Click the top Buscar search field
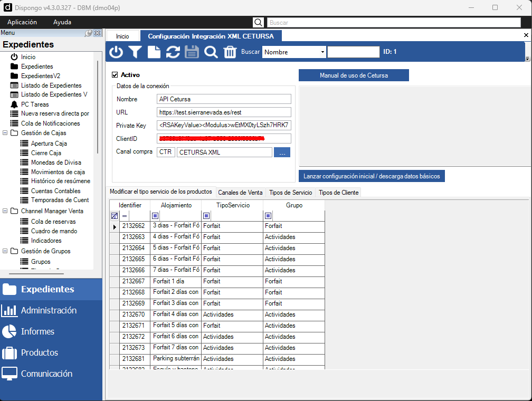The height and width of the screenshot is (401, 532). [x=394, y=22]
